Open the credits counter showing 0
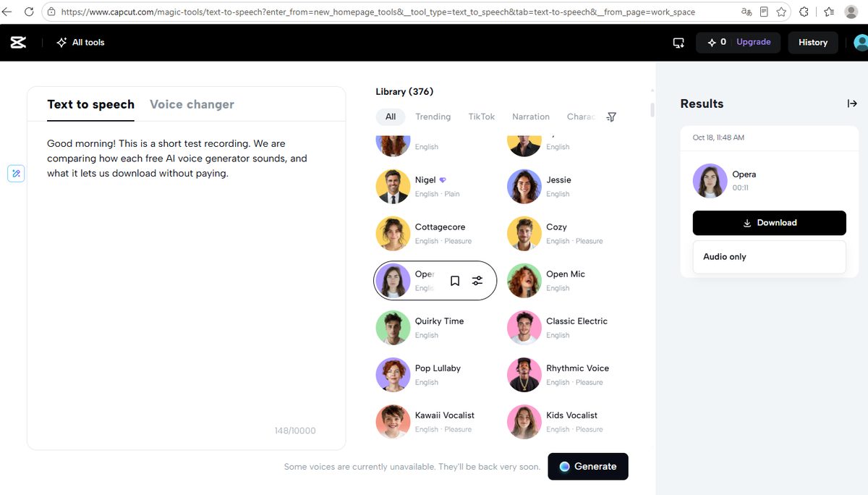This screenshot has height=495, width=868. click(x=718, y=42)
